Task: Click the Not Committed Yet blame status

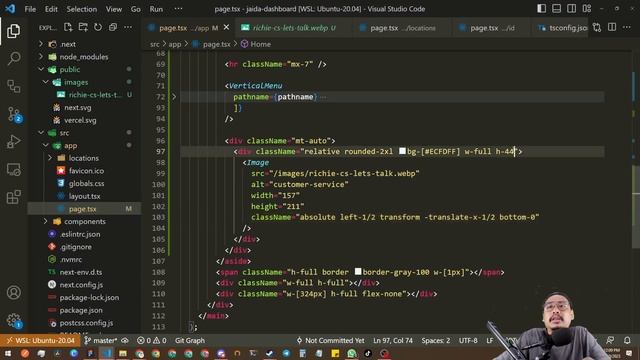Action: pyautogui.click(x=330, y=340)
